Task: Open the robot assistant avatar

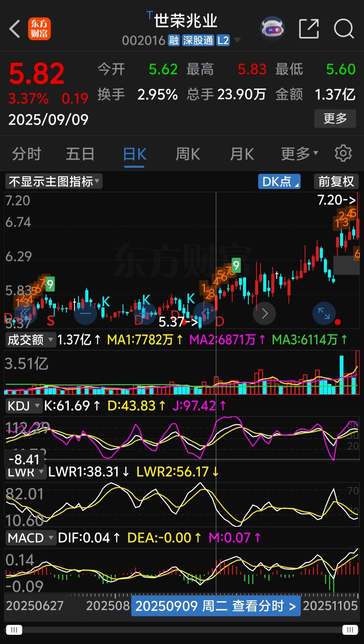Action: 273,29
